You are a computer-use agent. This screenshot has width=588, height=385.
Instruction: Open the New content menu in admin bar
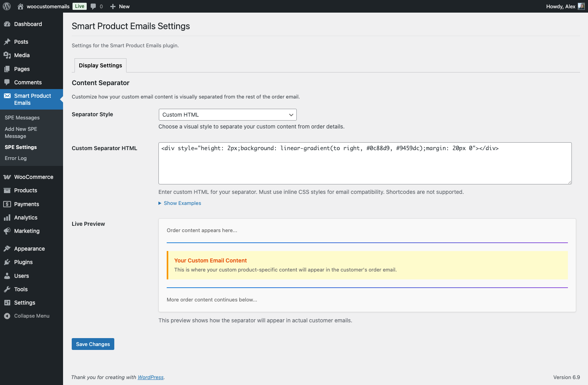(x=120, y=6)
